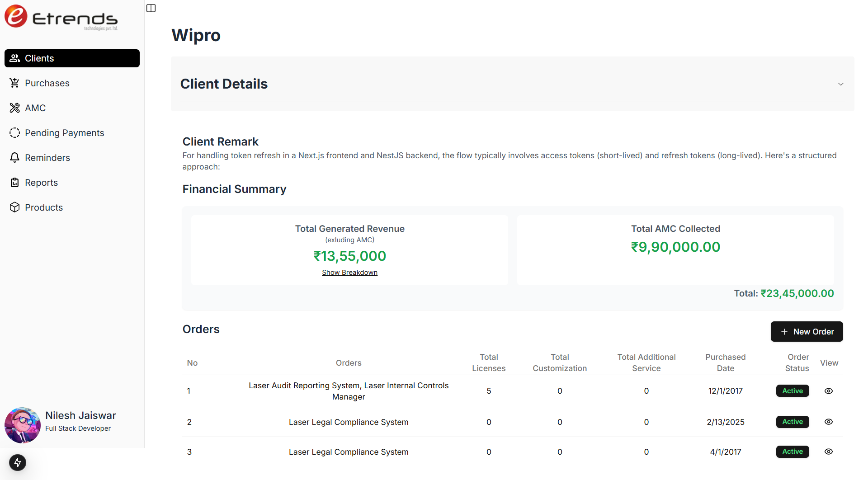Click Nilesh Jaiswar's avatar picture
The width and height of the screenshot is (868, 480).
coord(23,425)
